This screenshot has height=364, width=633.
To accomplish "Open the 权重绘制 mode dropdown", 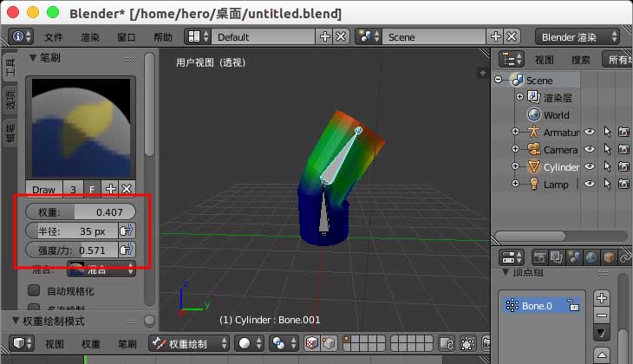I will click(189, 343).
